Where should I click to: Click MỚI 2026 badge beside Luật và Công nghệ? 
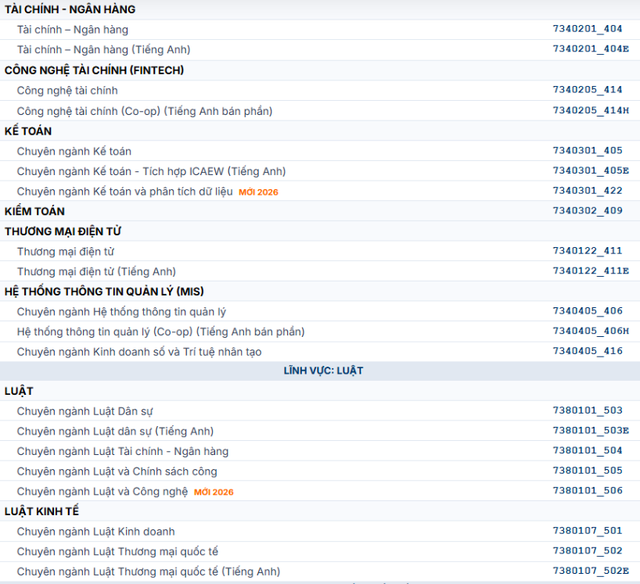click(x=214, y=492)
